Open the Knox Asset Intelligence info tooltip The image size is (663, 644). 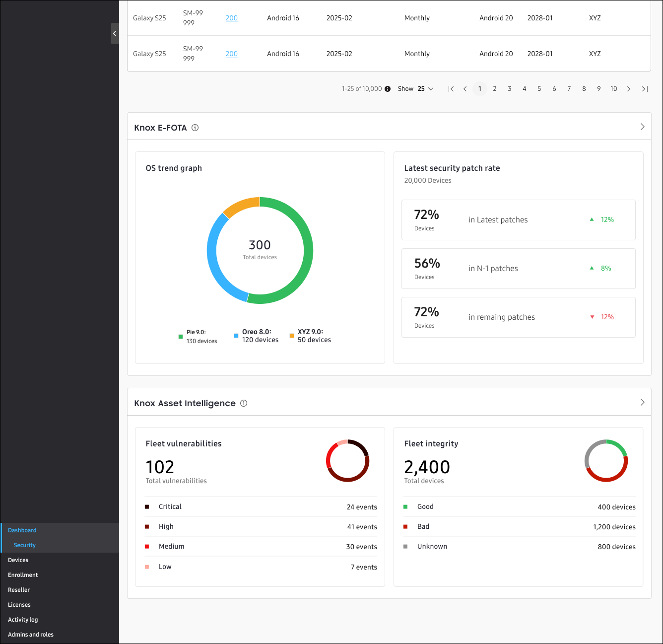[x=244, y=403]
